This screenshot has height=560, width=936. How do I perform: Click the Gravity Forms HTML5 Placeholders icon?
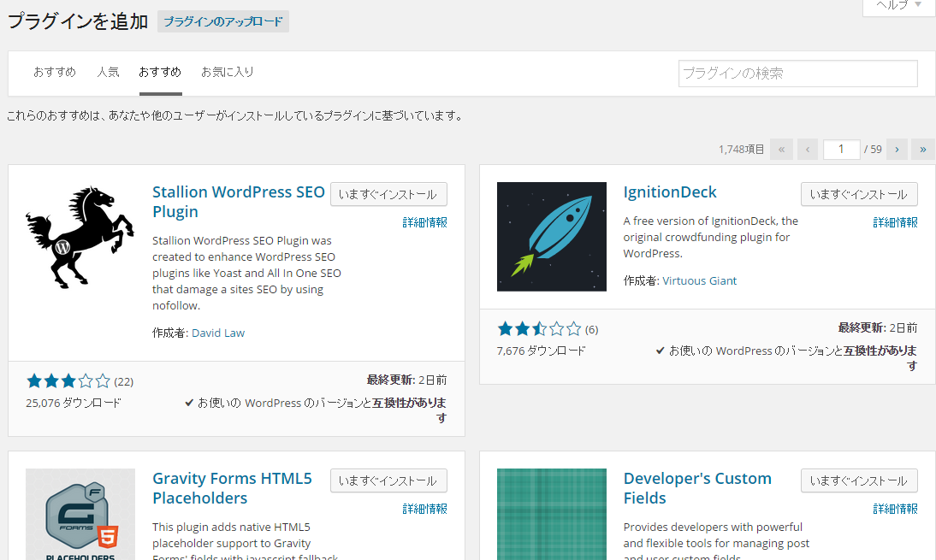80,514
